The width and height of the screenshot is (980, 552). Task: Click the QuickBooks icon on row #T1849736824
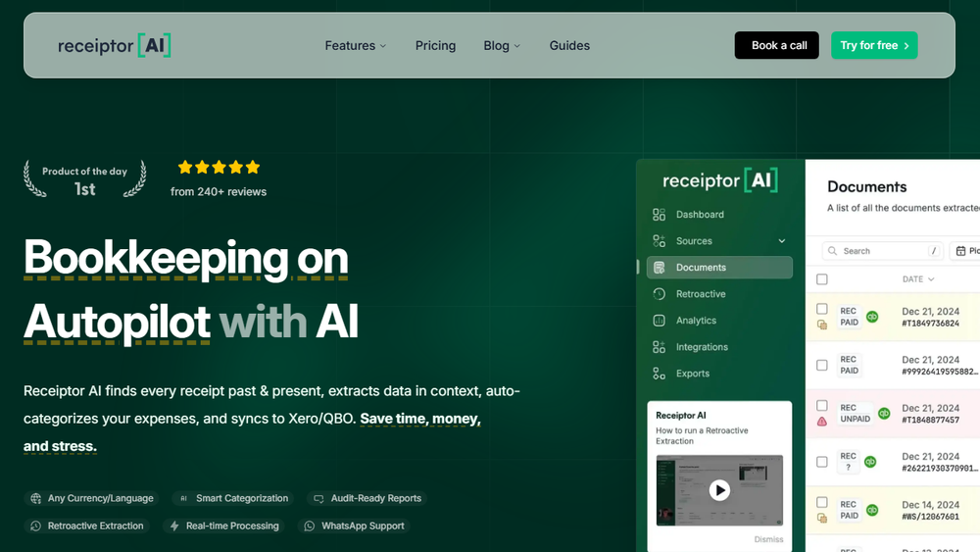click(872, 317)
